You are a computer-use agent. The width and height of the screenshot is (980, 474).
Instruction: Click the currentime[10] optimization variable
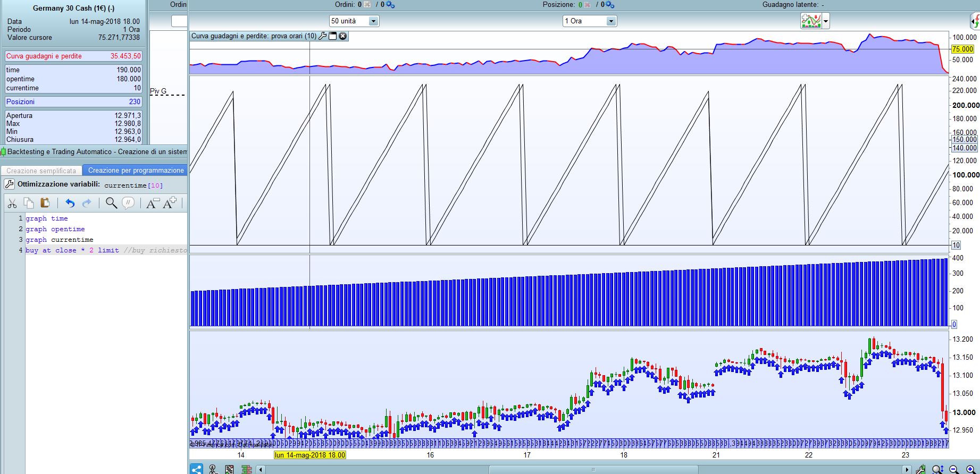coord(133,185)
